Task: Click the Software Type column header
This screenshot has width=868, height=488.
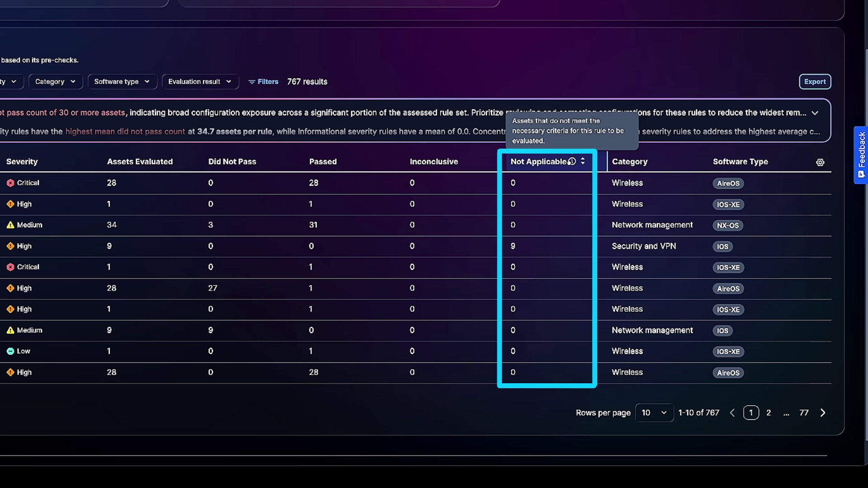Action: pos(740,162)
